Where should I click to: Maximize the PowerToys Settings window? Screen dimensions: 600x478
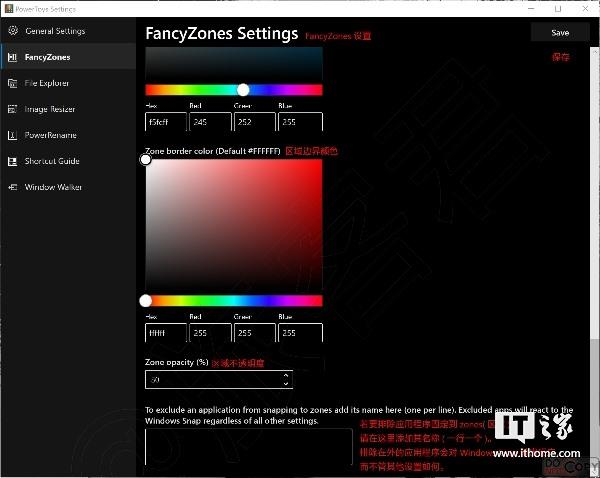coord(558,8)
